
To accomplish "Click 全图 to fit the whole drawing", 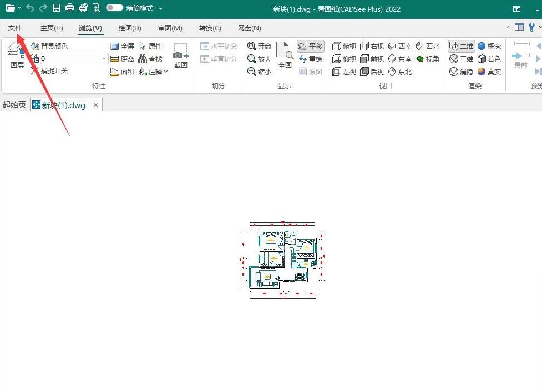I will tap(285, 56).
